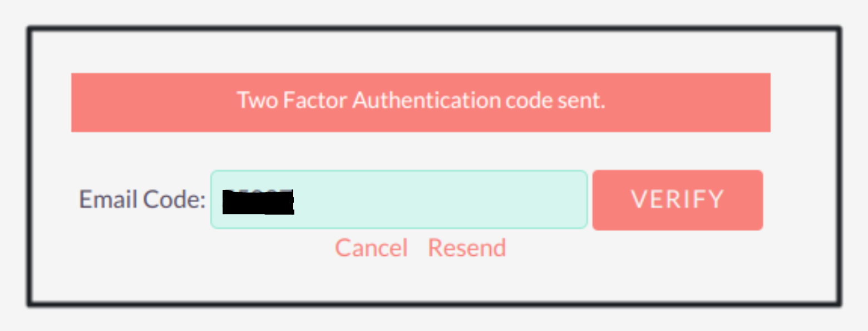868x331 pixels.
Task: Choose Cancel to abort verification
Action: 371,247
